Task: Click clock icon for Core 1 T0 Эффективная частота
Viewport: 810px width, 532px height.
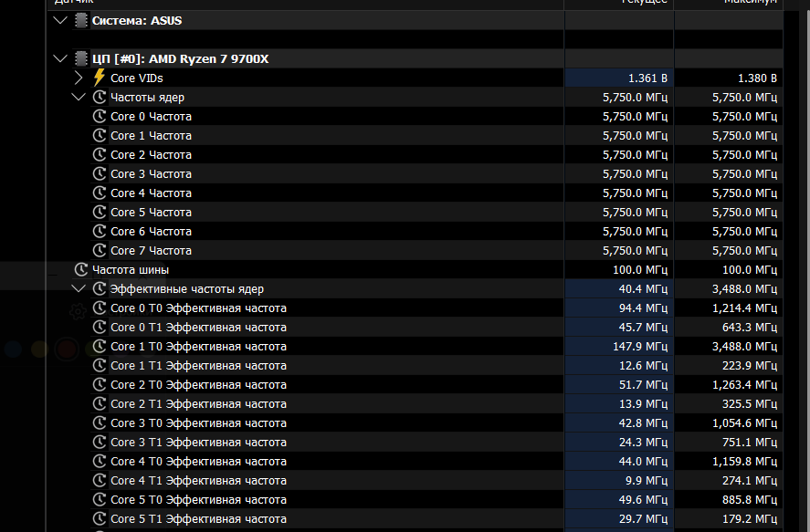Action: click(x=100, y=346)
